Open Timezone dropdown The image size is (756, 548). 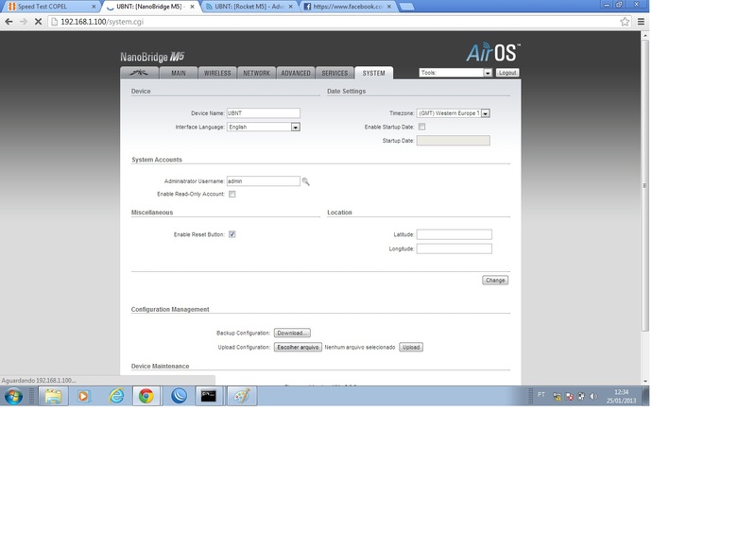454,113
